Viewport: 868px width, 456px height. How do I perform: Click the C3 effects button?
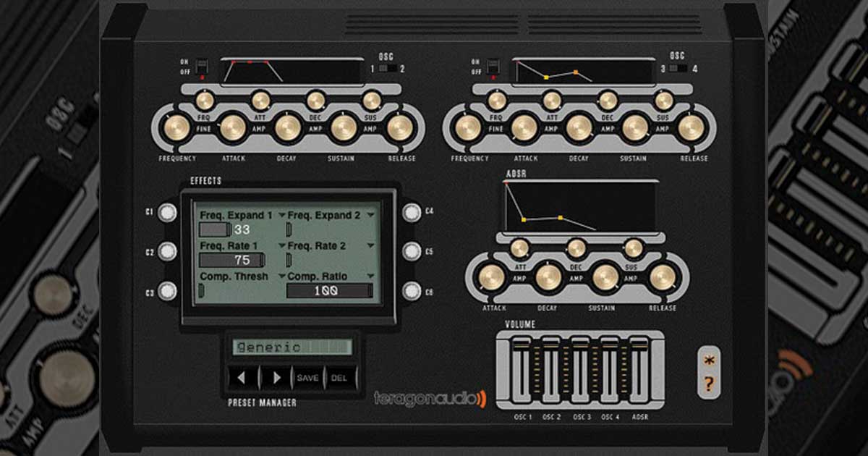click(x=168, y=291)
